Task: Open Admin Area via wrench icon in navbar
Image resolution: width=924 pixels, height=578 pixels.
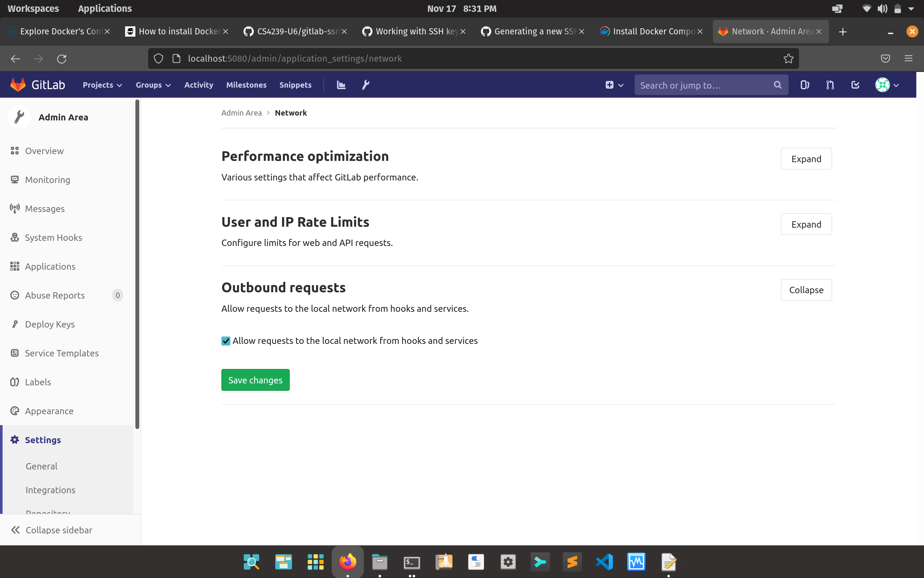Action: [x=365, y=85]
